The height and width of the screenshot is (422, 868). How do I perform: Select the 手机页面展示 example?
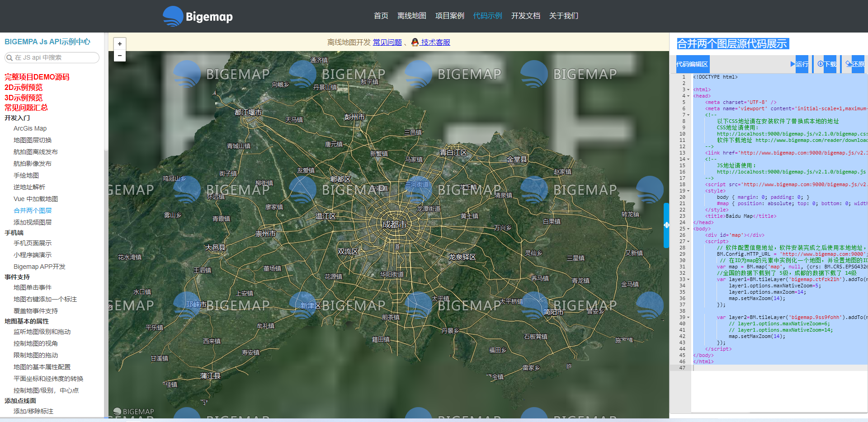click(33, 243)
